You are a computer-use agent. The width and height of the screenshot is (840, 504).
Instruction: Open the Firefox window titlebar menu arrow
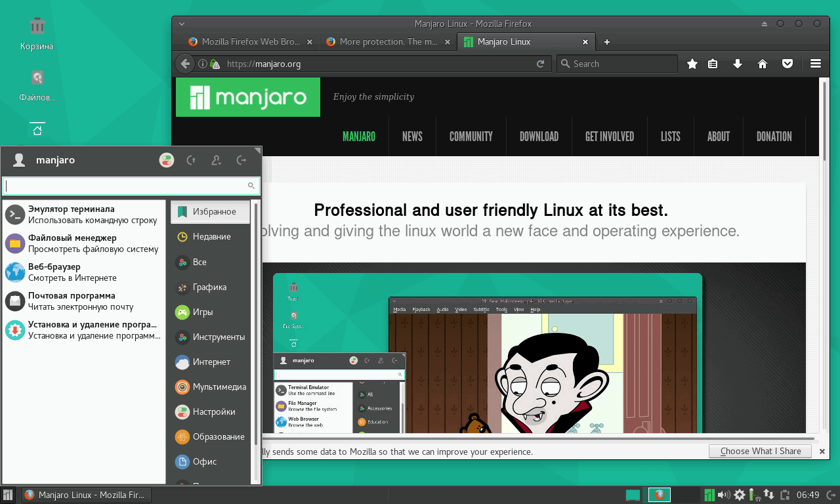182,24
